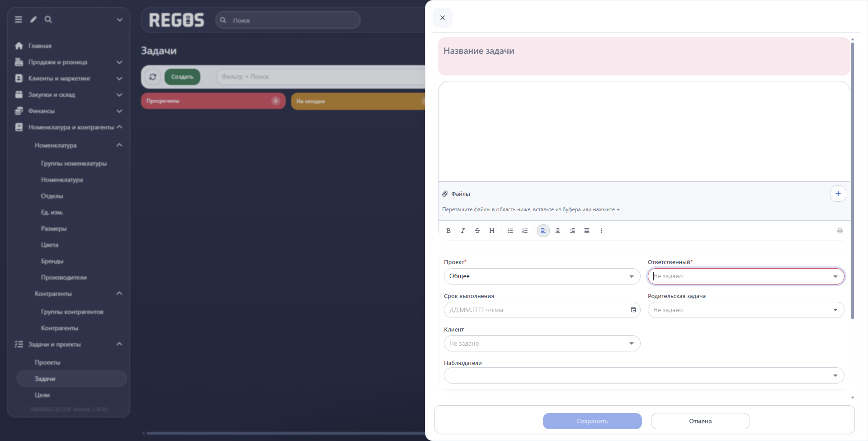Open the Клиент dropdown
Viewport: 868px width, 441px height.
pyautogui.click(x=542, y=343)
